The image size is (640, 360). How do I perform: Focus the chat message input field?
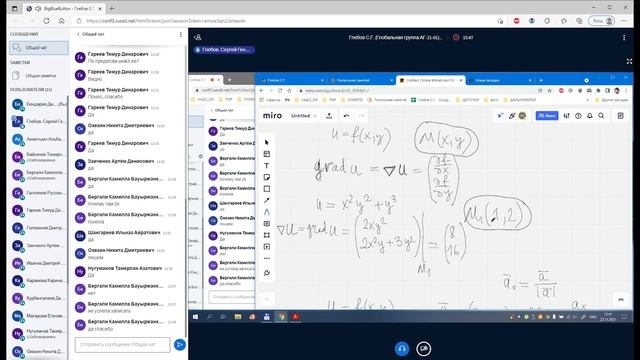pyautogui.click(x=122, y=344)
